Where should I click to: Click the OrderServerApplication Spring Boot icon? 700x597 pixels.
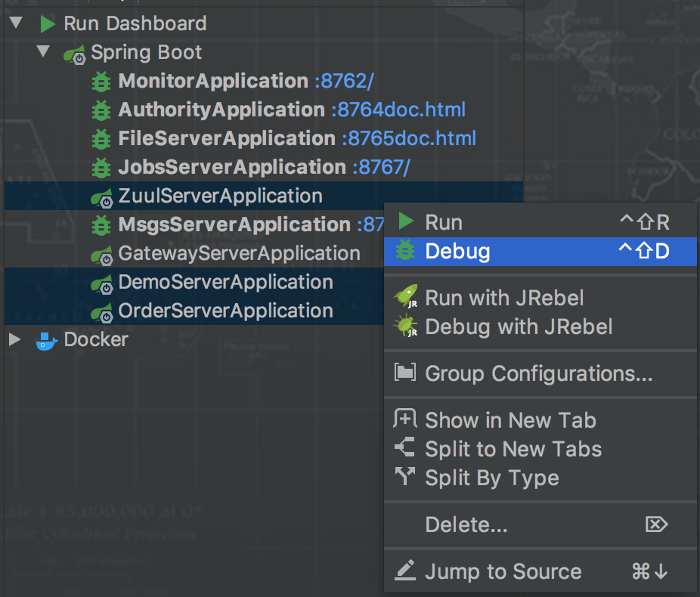point(102,313)
